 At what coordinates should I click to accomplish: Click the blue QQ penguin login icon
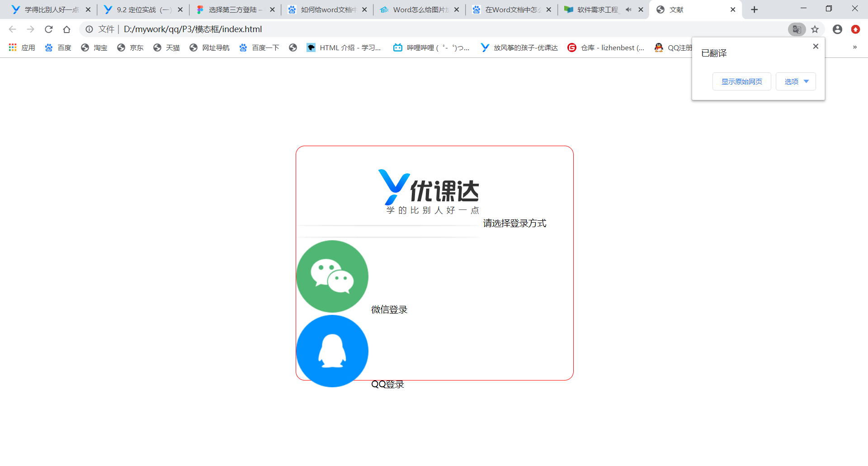pos(332,351)
